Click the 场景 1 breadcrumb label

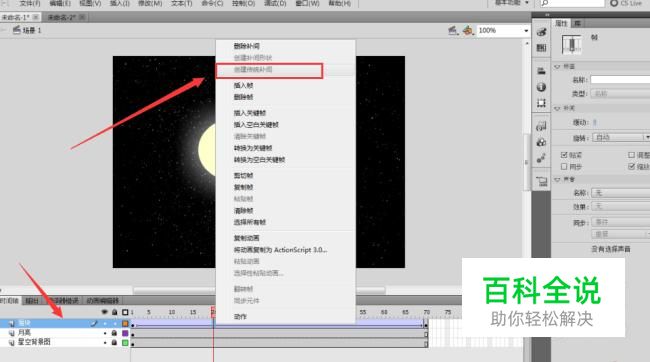pos(32,30)
